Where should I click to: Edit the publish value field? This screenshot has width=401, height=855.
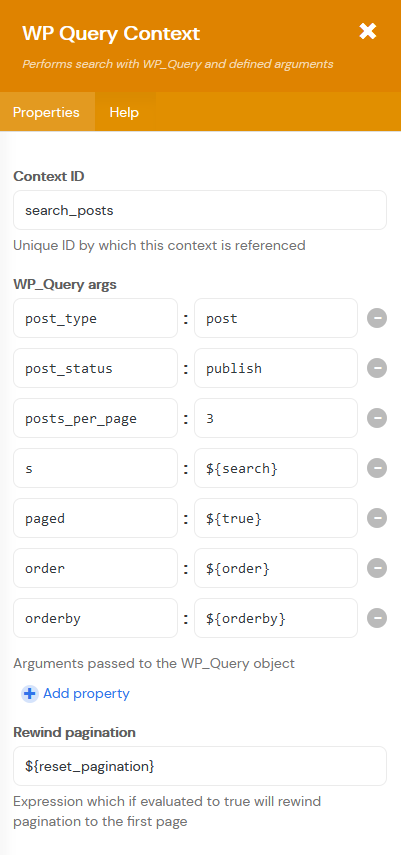[x=276, y=368]
